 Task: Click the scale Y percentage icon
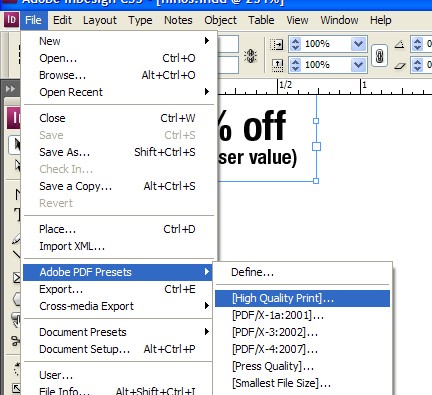(277, 65)
